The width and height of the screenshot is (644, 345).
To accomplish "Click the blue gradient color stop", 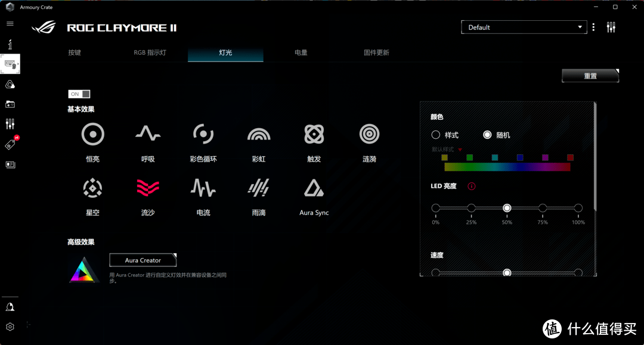I will [520, 157].
